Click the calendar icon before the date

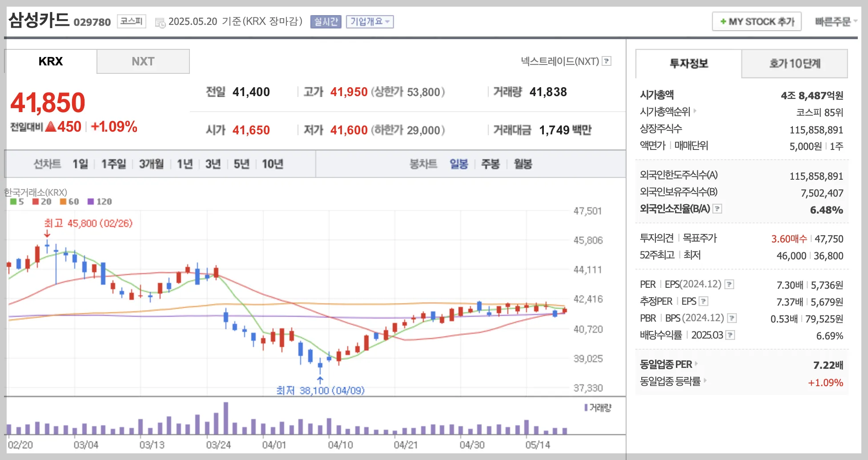click(160, 22)
